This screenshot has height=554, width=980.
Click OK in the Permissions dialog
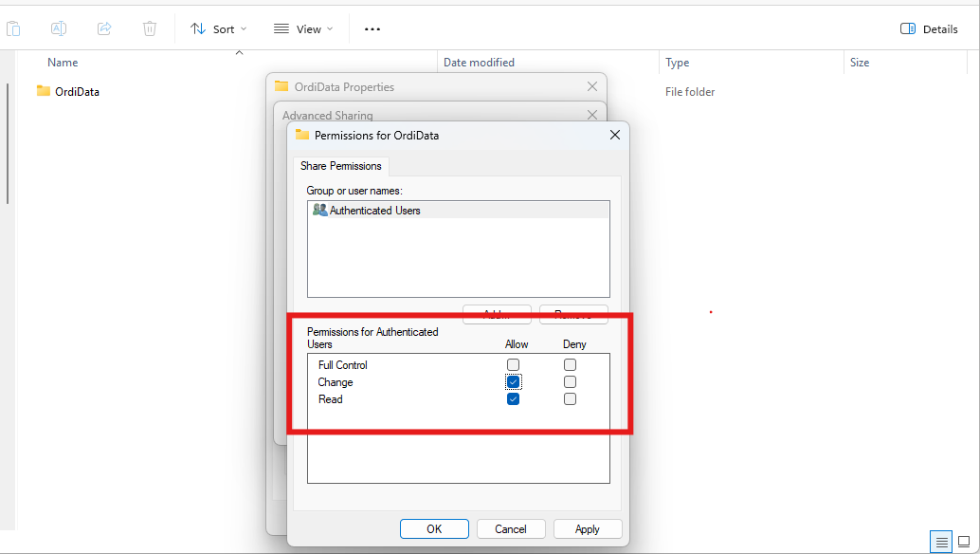tap(434, 529)
